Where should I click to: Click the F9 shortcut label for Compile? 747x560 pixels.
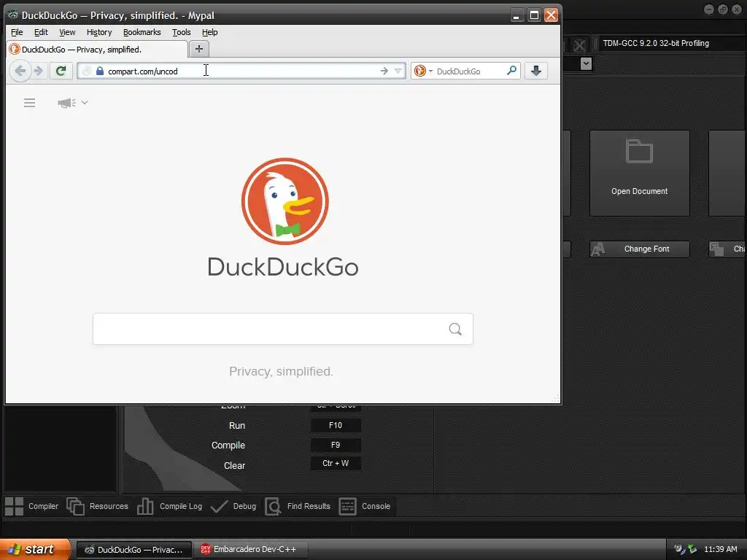click(x=336, y=445)
